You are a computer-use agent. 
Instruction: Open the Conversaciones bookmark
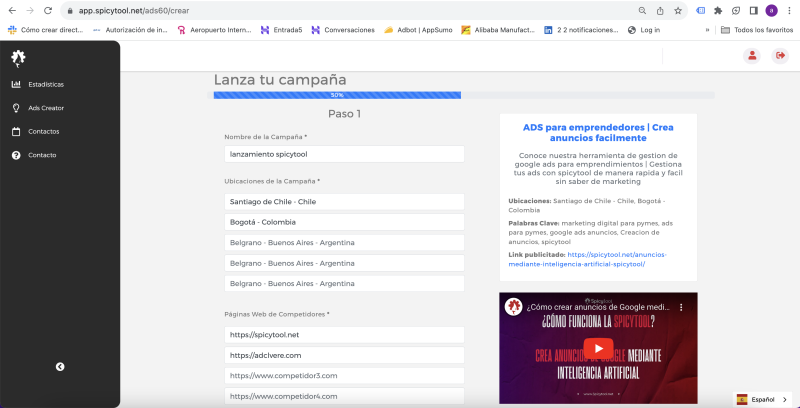pos(343,30)
